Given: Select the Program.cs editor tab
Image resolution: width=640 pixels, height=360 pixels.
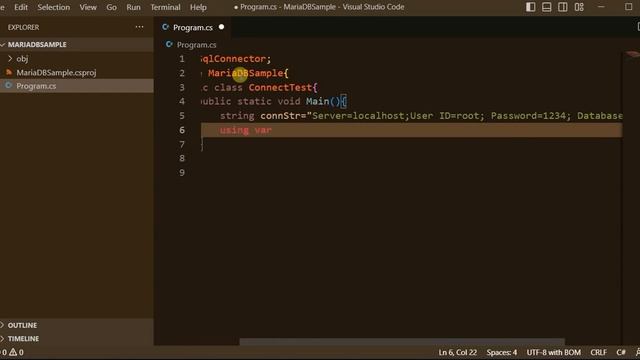Looking at the screenshot, I should click(x=193, y=27).
